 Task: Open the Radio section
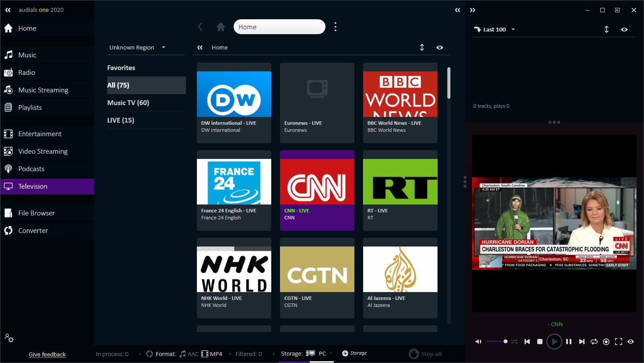[x=47, y=72]
